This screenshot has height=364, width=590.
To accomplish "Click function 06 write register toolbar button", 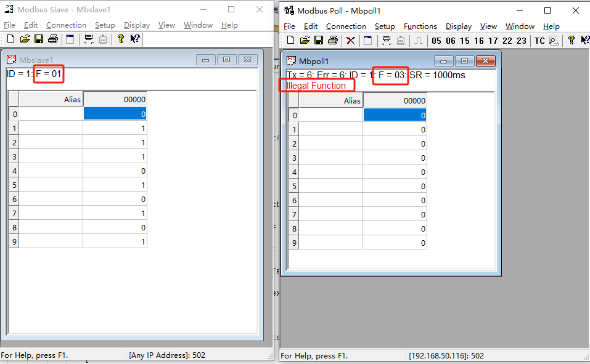I will pos(451,41).
